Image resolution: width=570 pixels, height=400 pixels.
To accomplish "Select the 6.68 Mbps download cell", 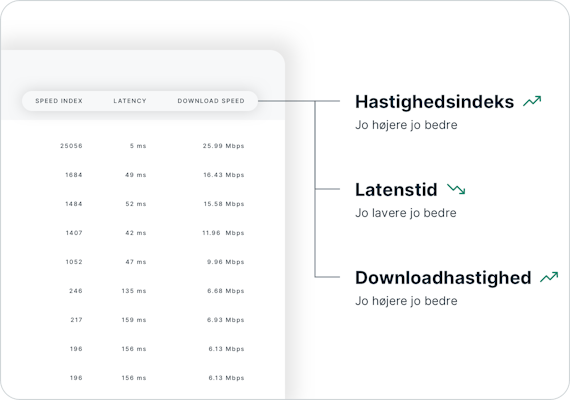I will coord(226,291).
